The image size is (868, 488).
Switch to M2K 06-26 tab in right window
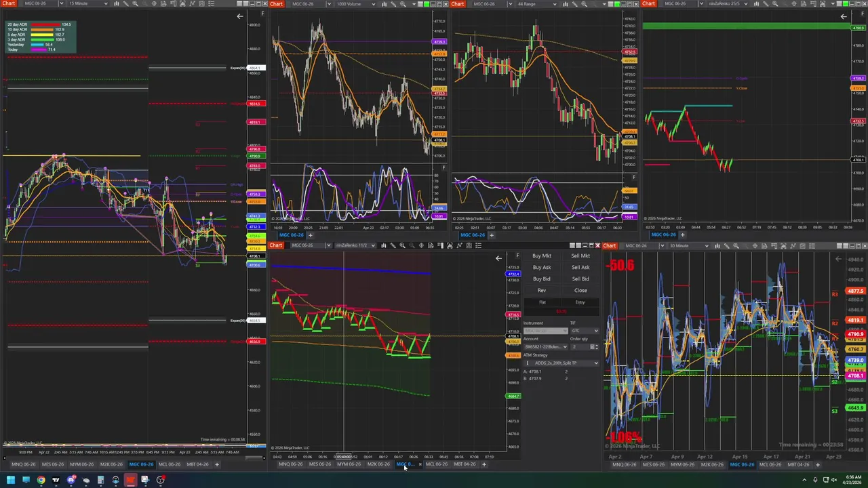coord(712,464)
